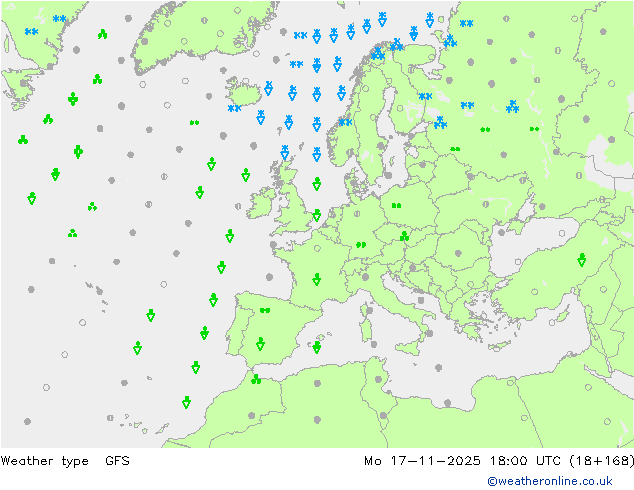Select the grey cloud dot in the Bay of Biscay

[270, 277]
